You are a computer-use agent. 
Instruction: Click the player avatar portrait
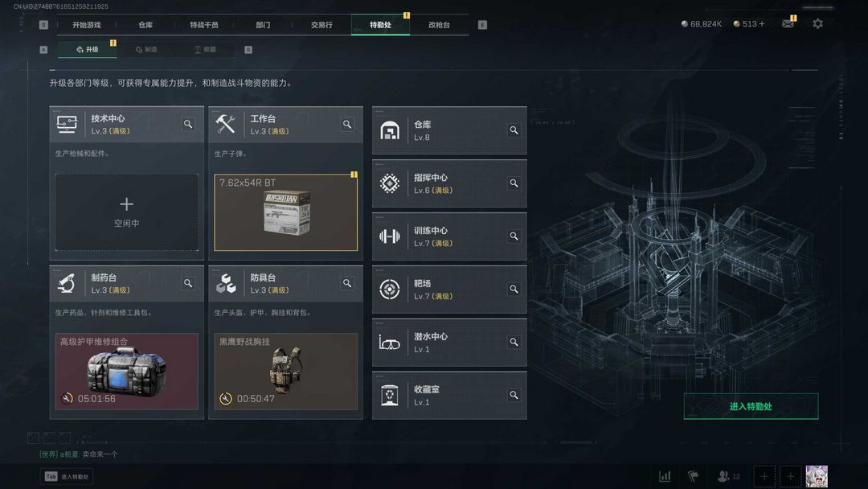pos(817,476)
